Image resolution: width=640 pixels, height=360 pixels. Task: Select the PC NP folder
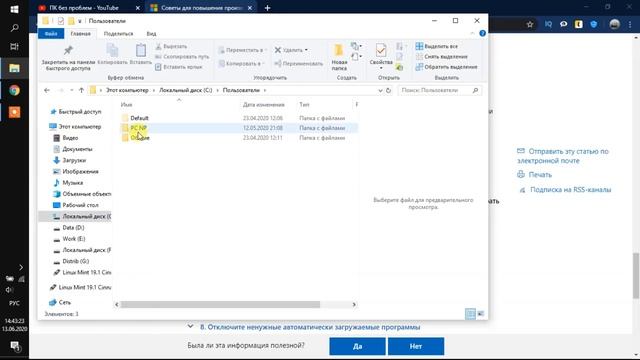point(239,128)
